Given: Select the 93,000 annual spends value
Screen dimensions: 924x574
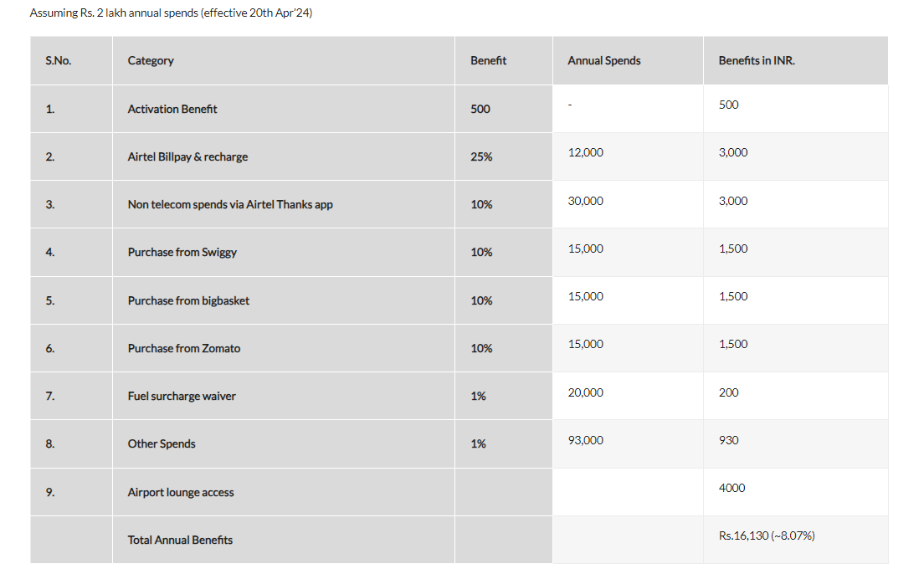Looking at the screenshot, I should point(585,440).
